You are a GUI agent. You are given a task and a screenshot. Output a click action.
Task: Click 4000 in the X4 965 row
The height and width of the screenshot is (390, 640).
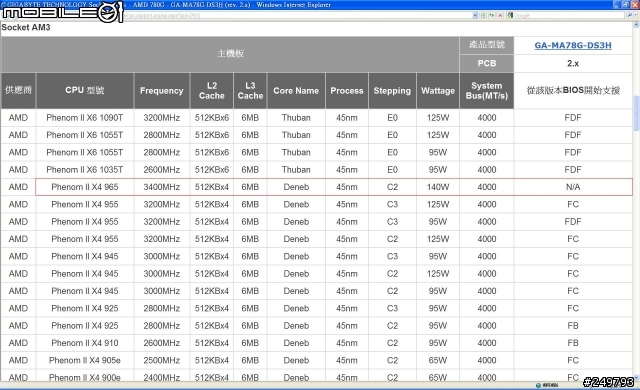click(x=487, y=187)
